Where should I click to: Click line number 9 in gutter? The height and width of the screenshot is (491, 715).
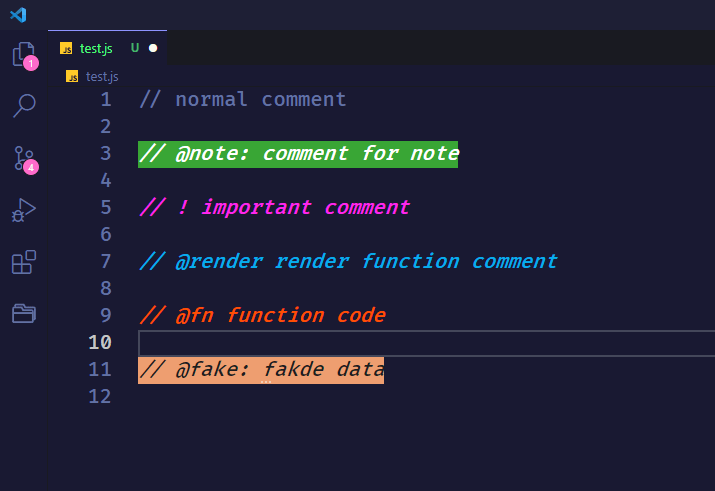106,315
